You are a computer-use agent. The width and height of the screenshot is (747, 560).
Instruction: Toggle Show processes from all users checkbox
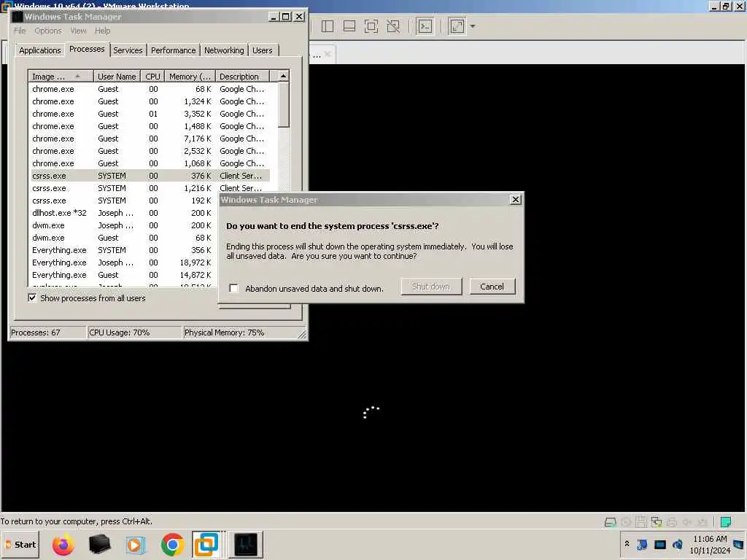click(x=32, y=298)
